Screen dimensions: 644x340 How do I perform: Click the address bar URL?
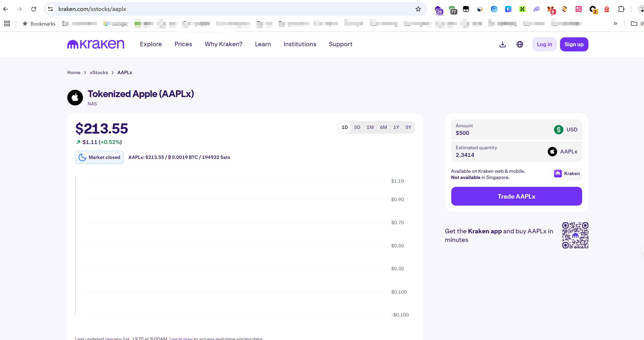(92, 9)
